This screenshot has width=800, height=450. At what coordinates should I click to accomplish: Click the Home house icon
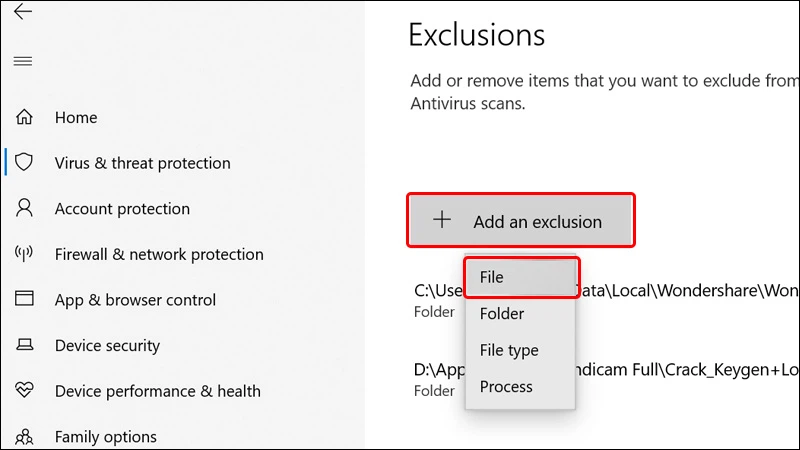point(24,117)
